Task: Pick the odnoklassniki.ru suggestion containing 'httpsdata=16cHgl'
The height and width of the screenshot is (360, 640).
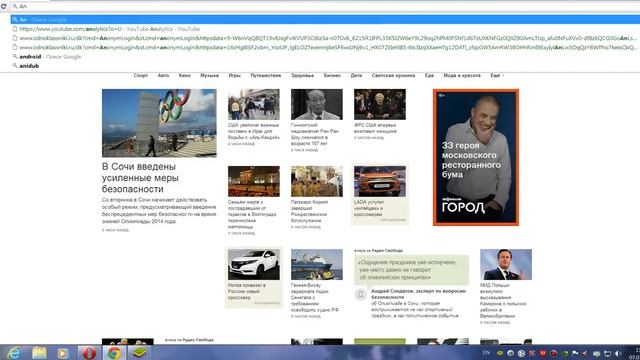Action: (325, 47)
